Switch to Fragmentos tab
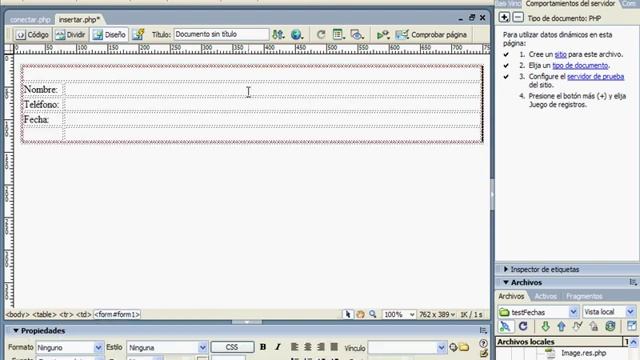The image size is (640, 360). pos(584,296)
